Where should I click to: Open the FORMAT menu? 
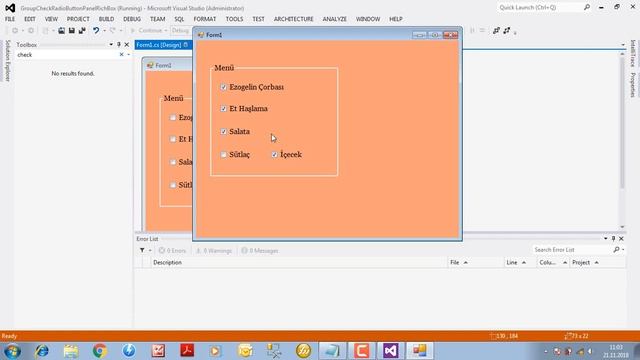(x=204, y=19)
